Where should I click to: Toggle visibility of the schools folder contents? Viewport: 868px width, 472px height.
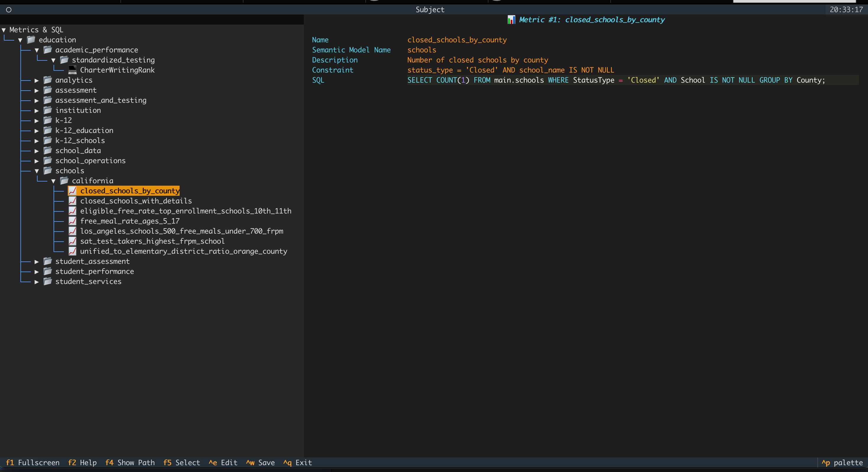37,171
